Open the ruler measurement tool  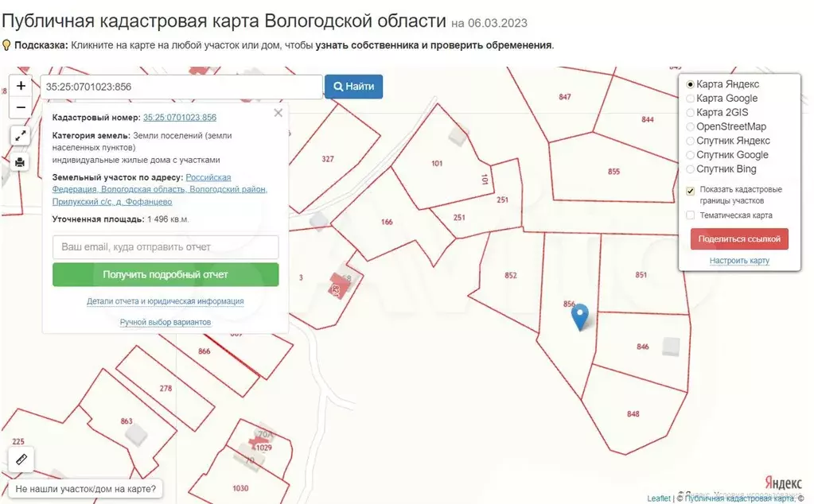(21, 459)
